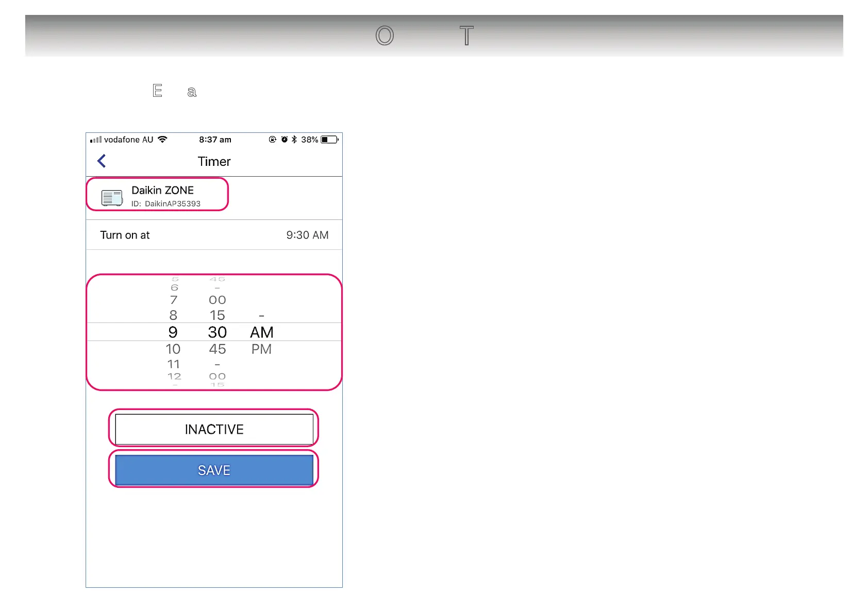The height and width of the screenshot is (613, 868).
Task: Tap the Bluetooth icon in status bar
Action: click(x=294, y=140)
